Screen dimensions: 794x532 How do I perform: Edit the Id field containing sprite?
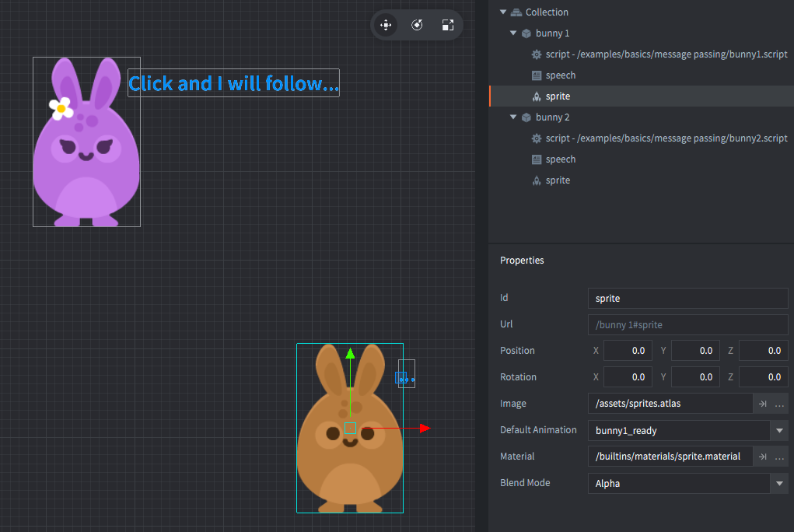(x=687, y=299)
